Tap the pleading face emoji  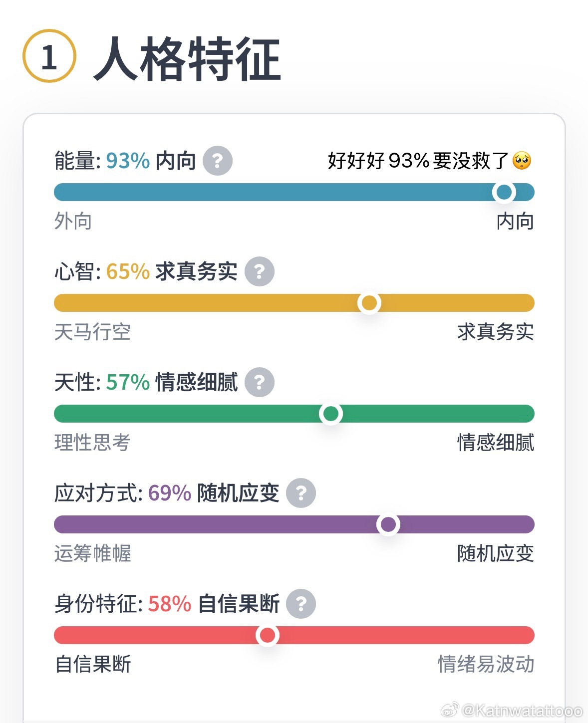[x=522, y=161]
